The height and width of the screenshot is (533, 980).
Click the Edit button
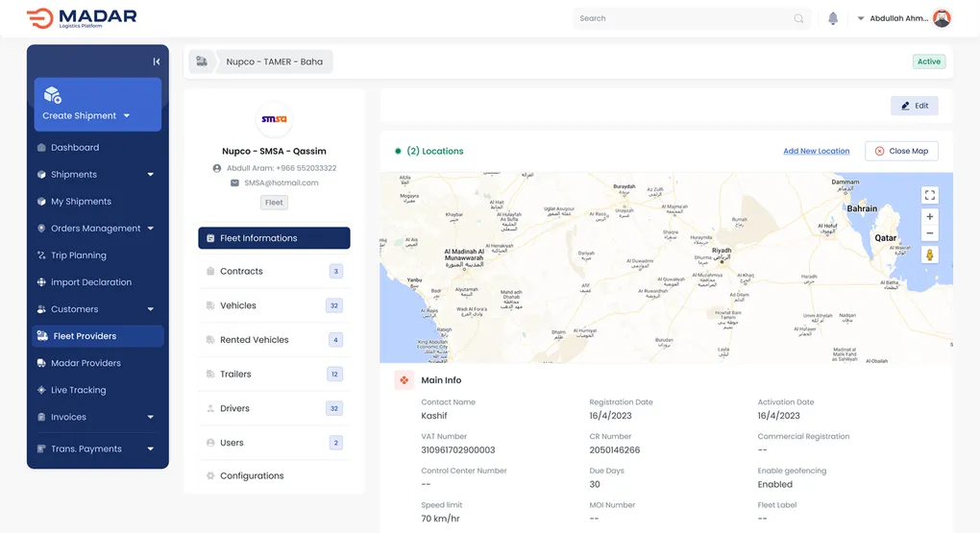(x=914, y=106)
